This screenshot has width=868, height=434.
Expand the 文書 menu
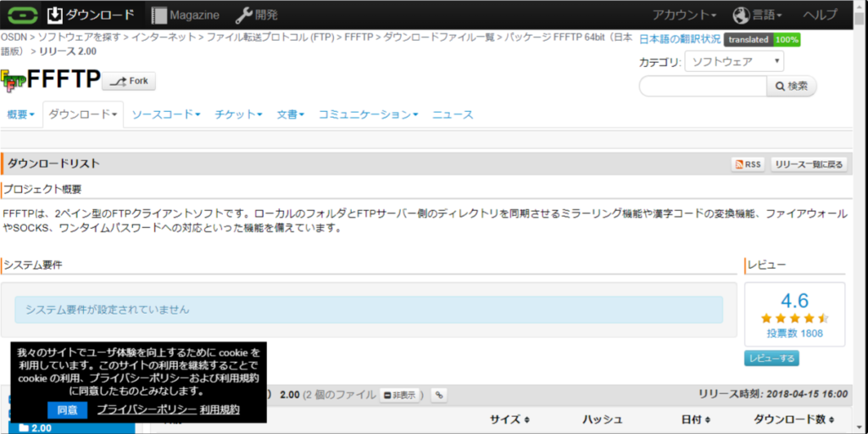click(x=291, y=114)
